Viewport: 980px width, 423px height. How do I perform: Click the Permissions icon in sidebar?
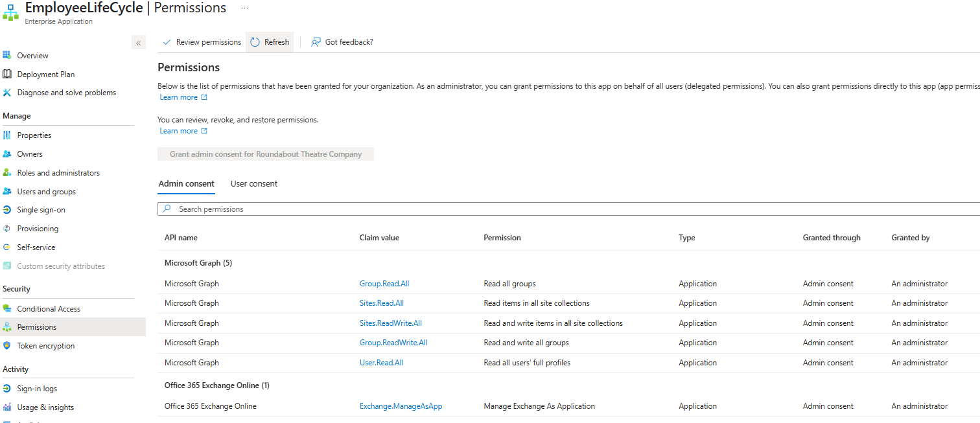7,327
